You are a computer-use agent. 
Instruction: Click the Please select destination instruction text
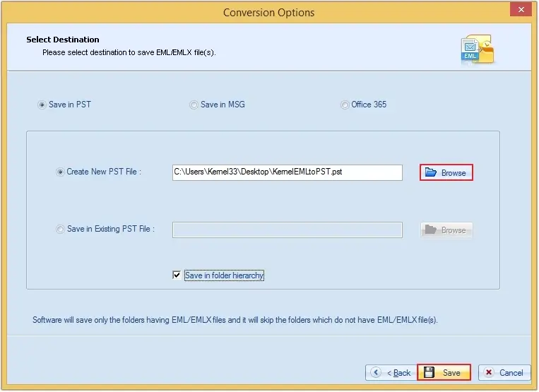tap(129, 52)
